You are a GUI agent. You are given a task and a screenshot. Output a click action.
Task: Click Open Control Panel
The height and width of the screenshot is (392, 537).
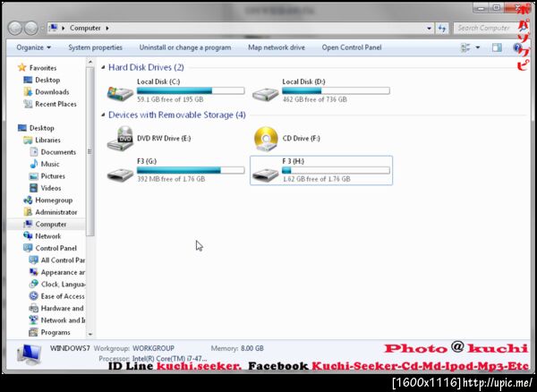(352, 47)
